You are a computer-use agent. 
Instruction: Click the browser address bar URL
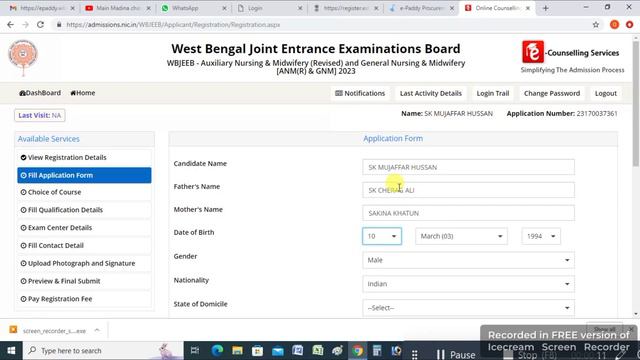173,24
